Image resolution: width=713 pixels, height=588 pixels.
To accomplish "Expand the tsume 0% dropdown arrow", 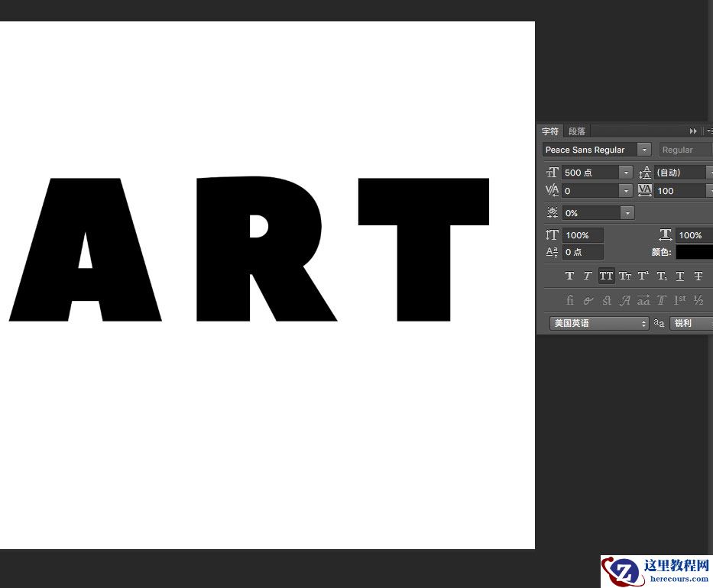I will [627, 212].
